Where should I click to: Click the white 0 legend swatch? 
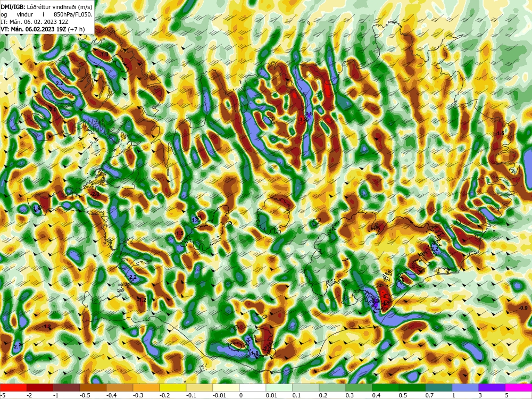(253, 387)
